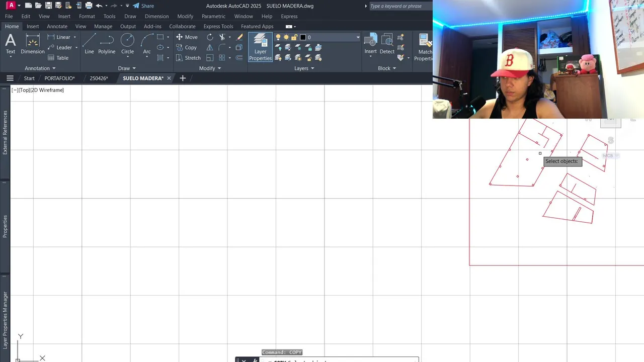644x362 pixels.
Task: Open Layer Properties manager
Action: pyautogui.click(x=260, y=47)
